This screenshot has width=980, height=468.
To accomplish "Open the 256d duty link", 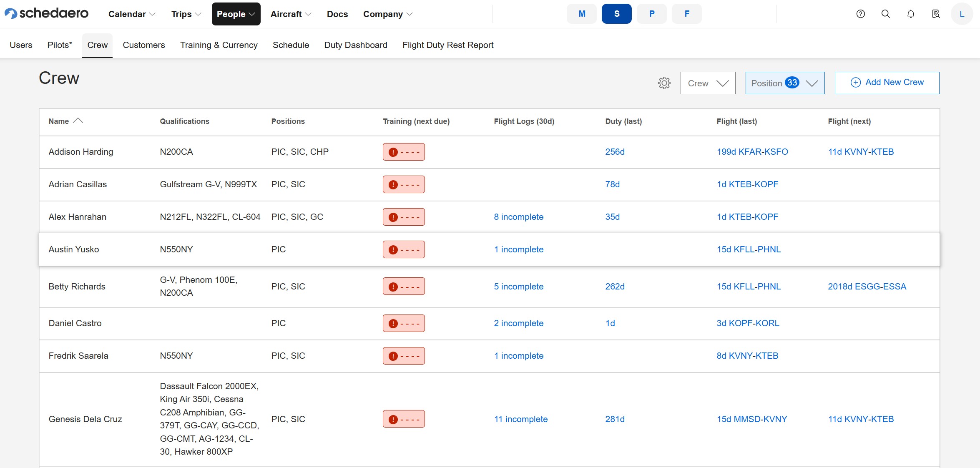I will (x=615, y=152).
